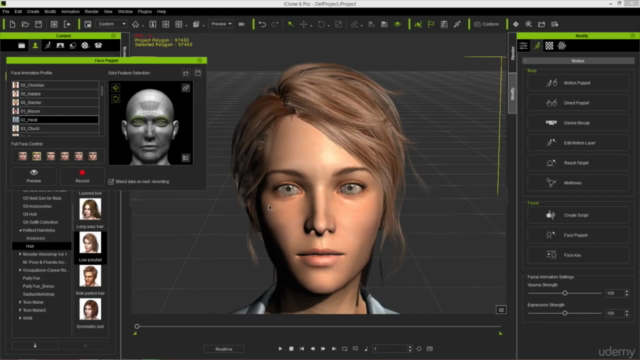Click the timeline playhead marker
Screen dimensions: 640x360
137,326
